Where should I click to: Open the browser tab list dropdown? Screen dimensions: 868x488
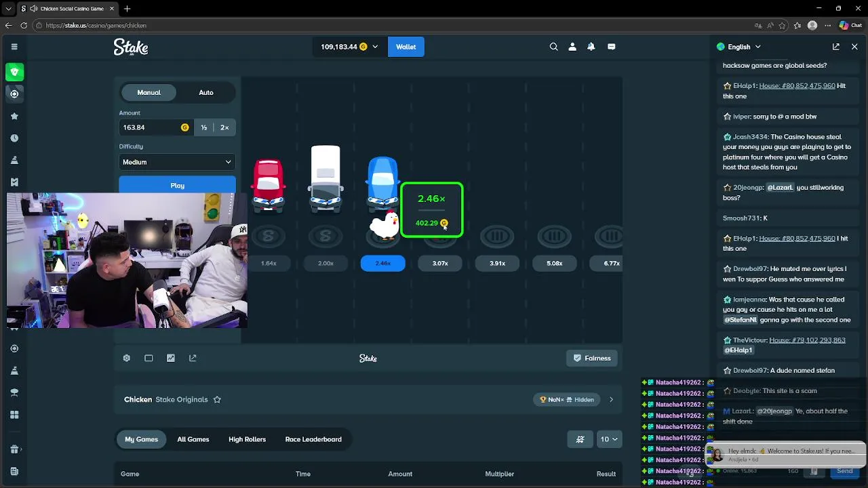(x=8, y=9)
